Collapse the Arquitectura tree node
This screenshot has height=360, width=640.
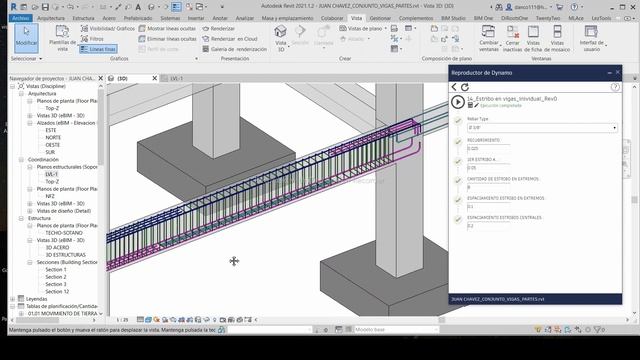[x=21, y=94]
